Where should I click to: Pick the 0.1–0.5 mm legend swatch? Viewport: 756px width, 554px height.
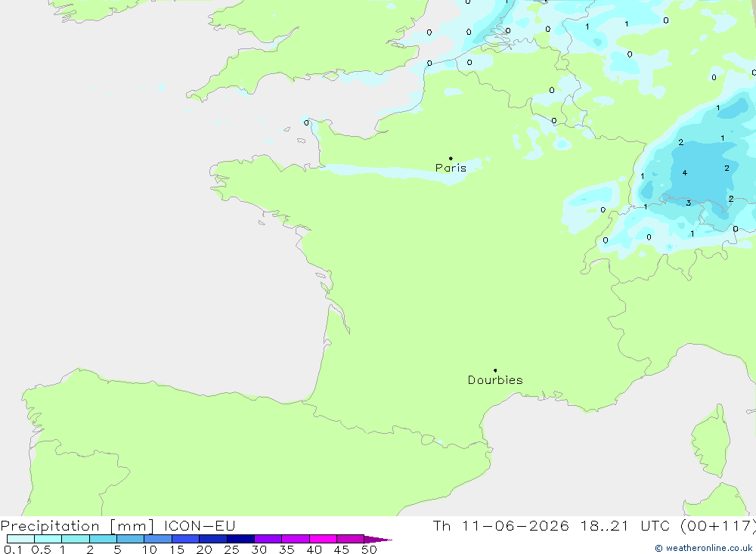click(20, 539)
